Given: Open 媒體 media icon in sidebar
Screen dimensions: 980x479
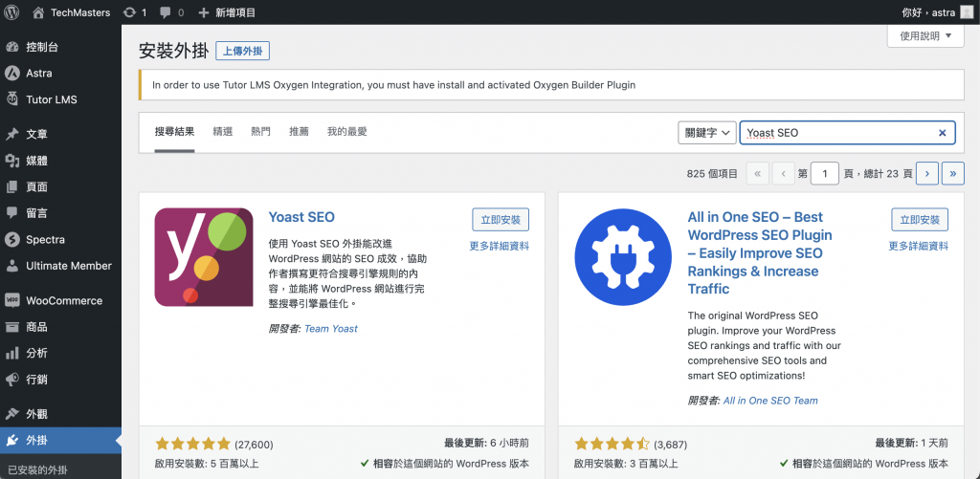Looking at the screenshot, I should click(11, 161).
